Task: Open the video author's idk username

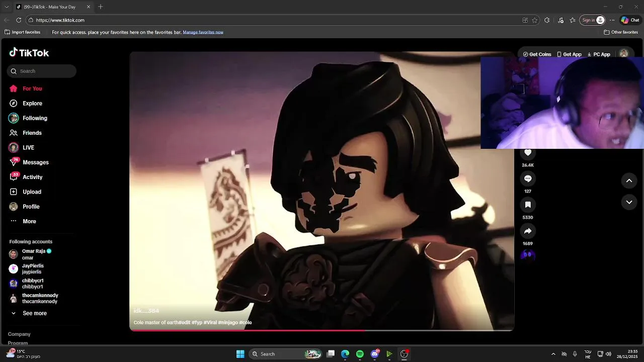Action: pyautogui.click(x=146, y=311)
